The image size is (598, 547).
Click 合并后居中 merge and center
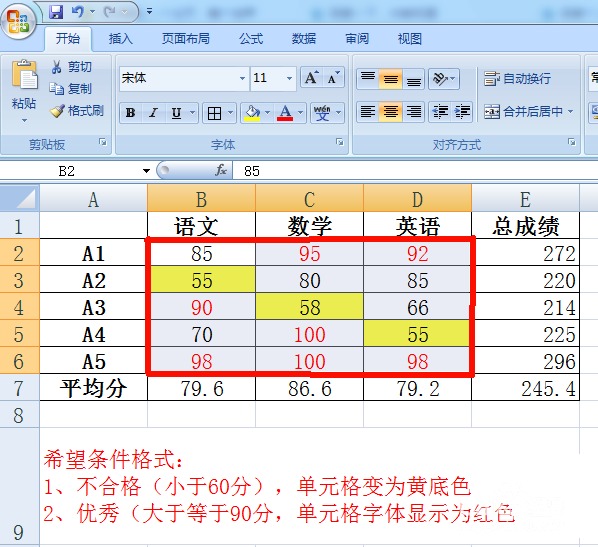(523, 111)
